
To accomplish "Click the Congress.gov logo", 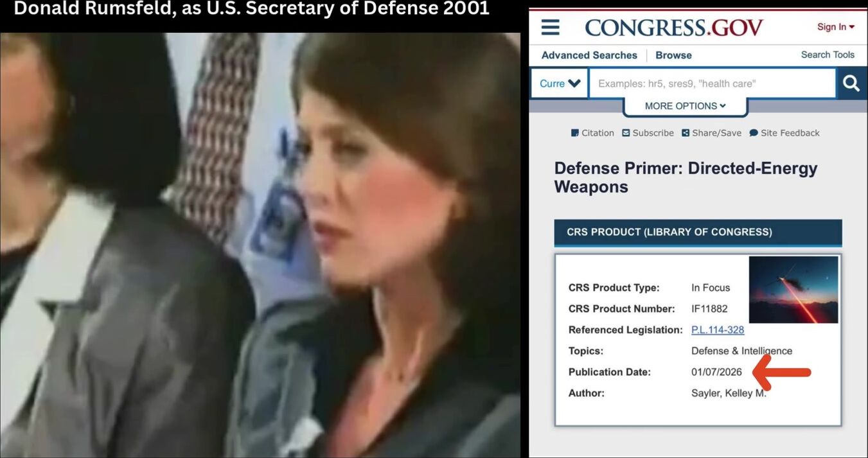I will [674, 28].
